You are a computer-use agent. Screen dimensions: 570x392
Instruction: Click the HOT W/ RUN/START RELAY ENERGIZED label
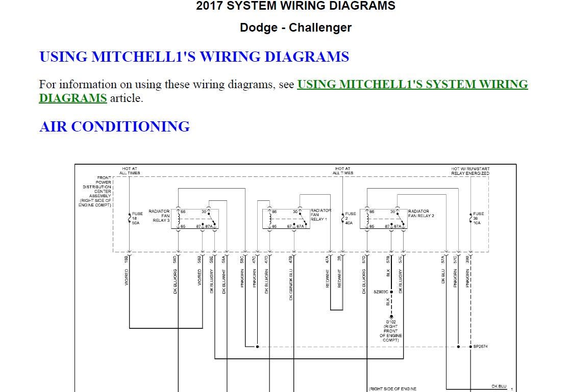[470, 171]
